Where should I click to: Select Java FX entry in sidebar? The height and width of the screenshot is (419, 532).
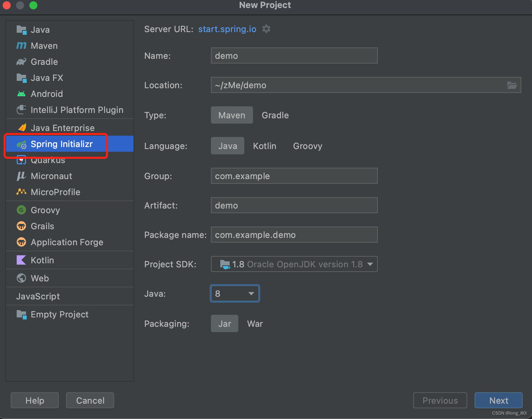[x=70, y=78]
